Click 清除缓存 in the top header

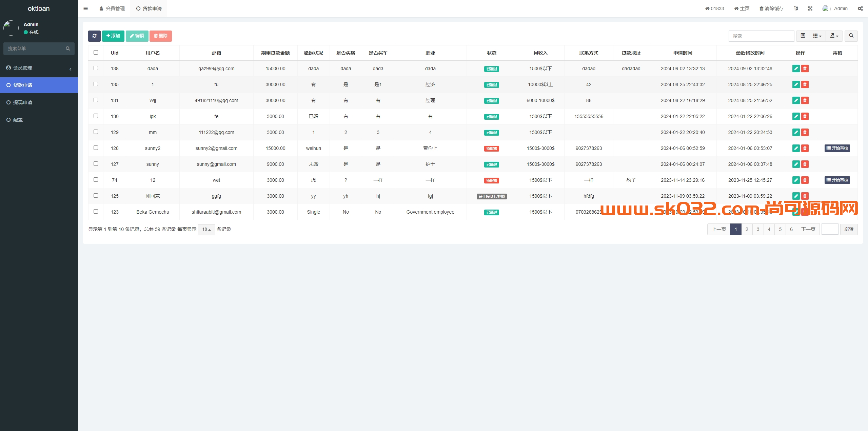[771, 8]
